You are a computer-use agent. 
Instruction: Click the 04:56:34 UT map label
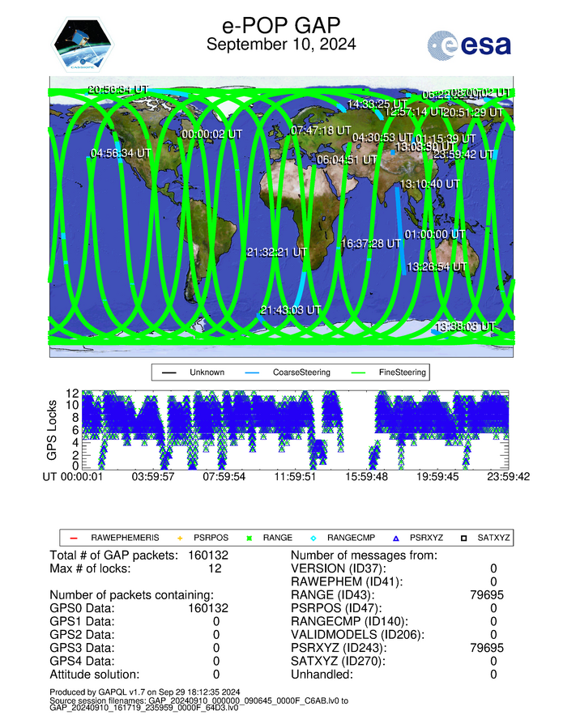click(121, 152)
